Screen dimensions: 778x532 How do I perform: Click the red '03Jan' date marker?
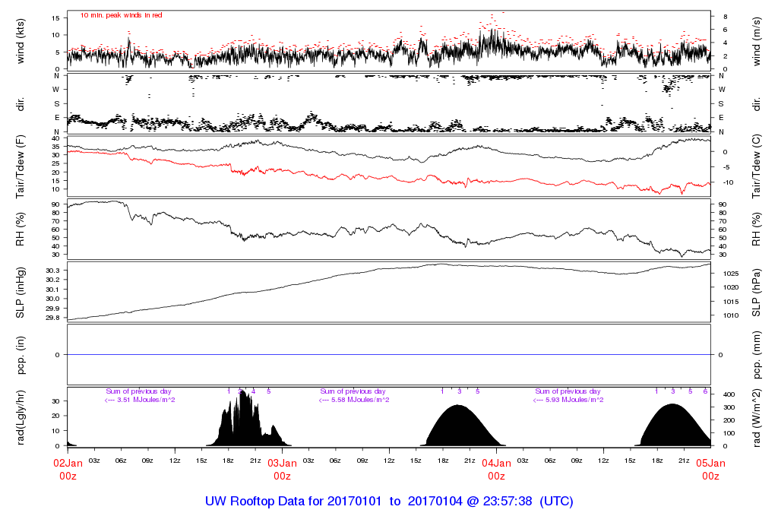click(x=282, y=463)
